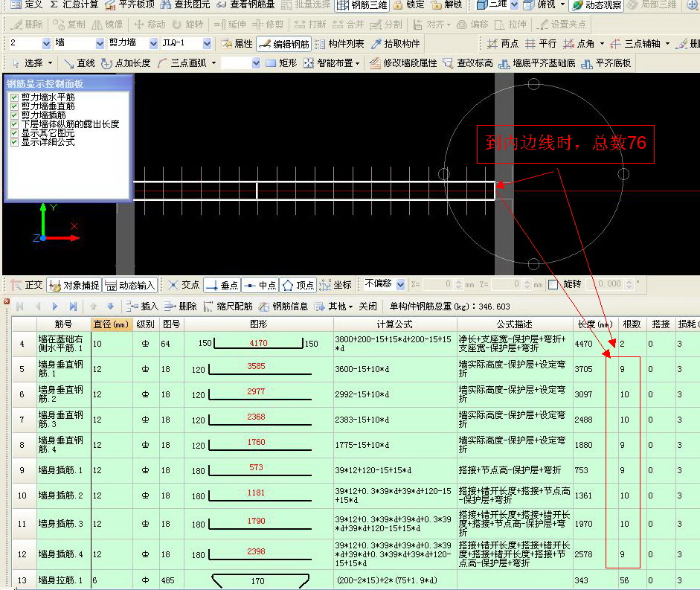700x590 pixels.
Task: Click the 解锁 unlock tool
Action: [447, 4]
